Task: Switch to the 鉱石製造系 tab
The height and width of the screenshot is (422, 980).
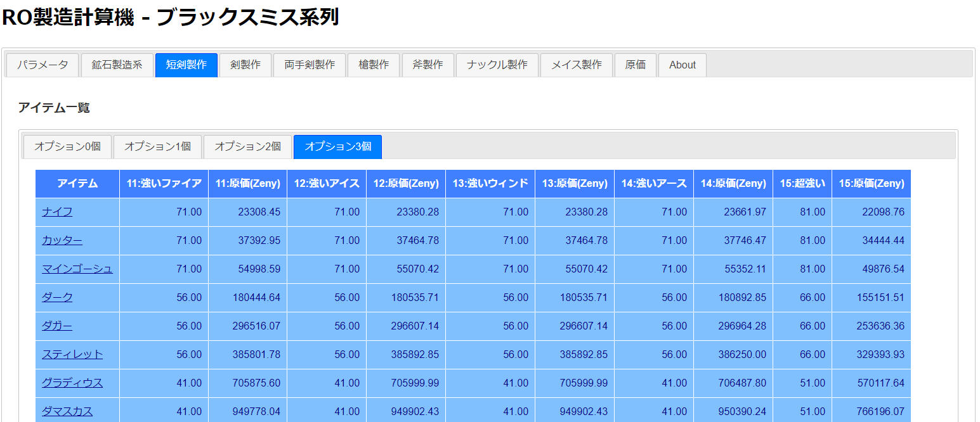Action: 117,65
